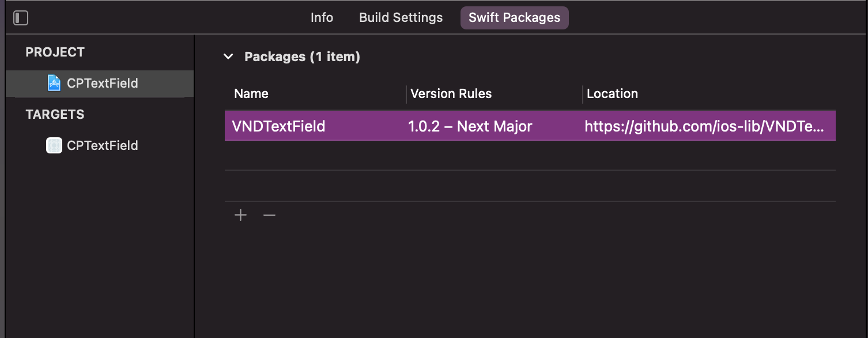The height and width of the screenshot is (338, 868).
Task: Click the CPTextField project document icon
Action: coord(53,82)
